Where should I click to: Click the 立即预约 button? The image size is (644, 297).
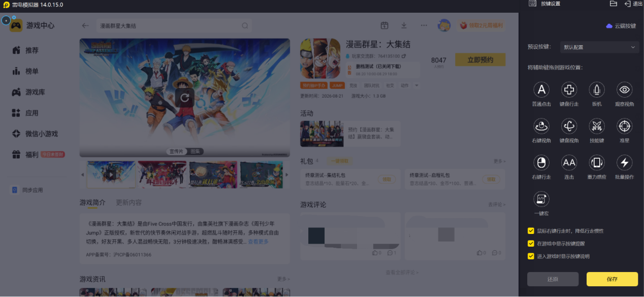[x=480, y=60]
